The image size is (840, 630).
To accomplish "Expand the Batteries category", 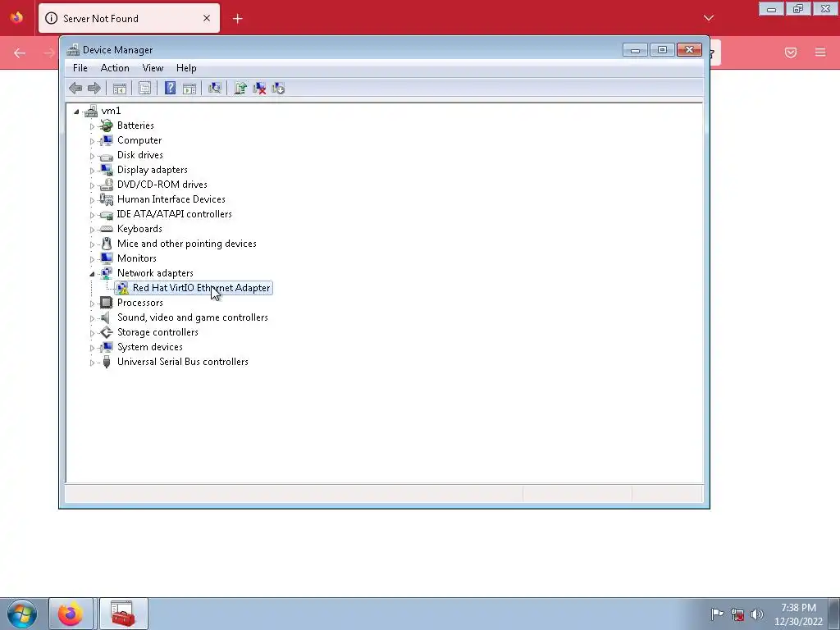I will point(92,126).
